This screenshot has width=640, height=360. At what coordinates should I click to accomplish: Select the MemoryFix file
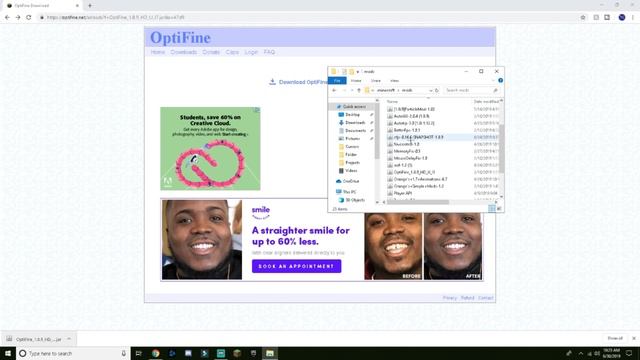point(407,151)
